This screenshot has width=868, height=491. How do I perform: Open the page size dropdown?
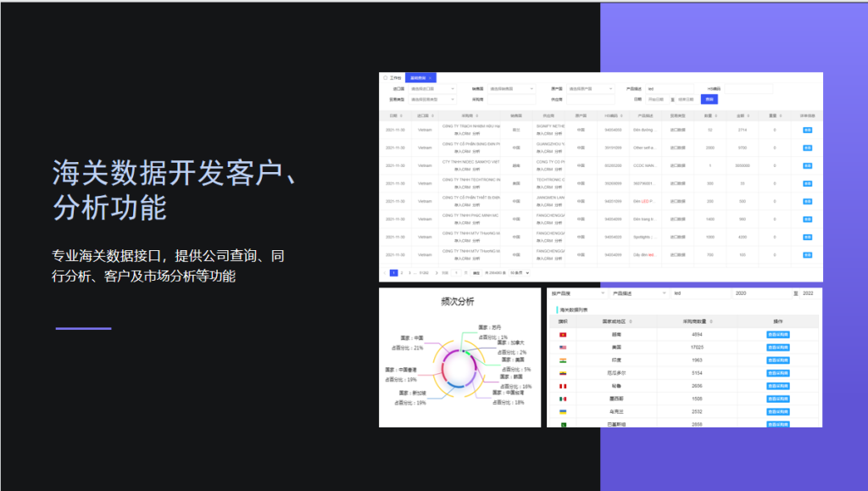(x=520, y=273)
